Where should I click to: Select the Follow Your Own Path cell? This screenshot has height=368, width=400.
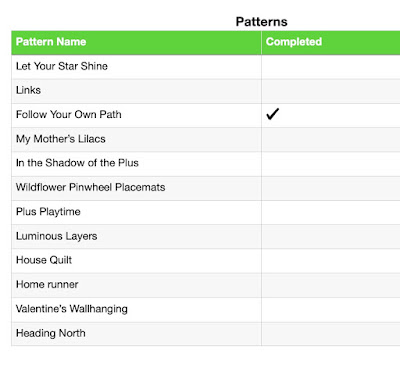(x=136, y=115)
